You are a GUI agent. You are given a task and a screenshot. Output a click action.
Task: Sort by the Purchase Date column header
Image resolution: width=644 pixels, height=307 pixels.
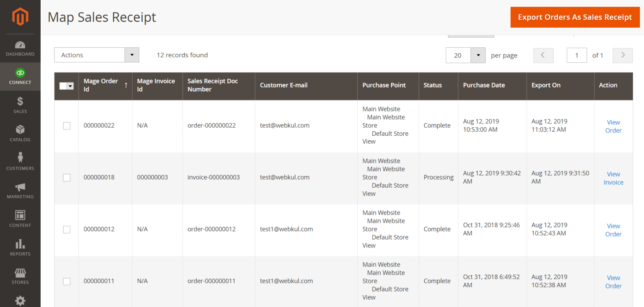tap(484, 85)
